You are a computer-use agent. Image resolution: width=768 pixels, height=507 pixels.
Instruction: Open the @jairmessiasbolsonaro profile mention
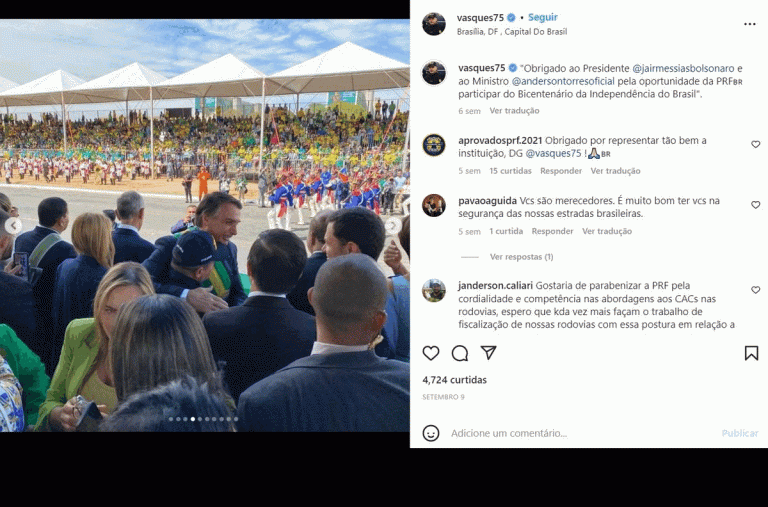point(683,69)
